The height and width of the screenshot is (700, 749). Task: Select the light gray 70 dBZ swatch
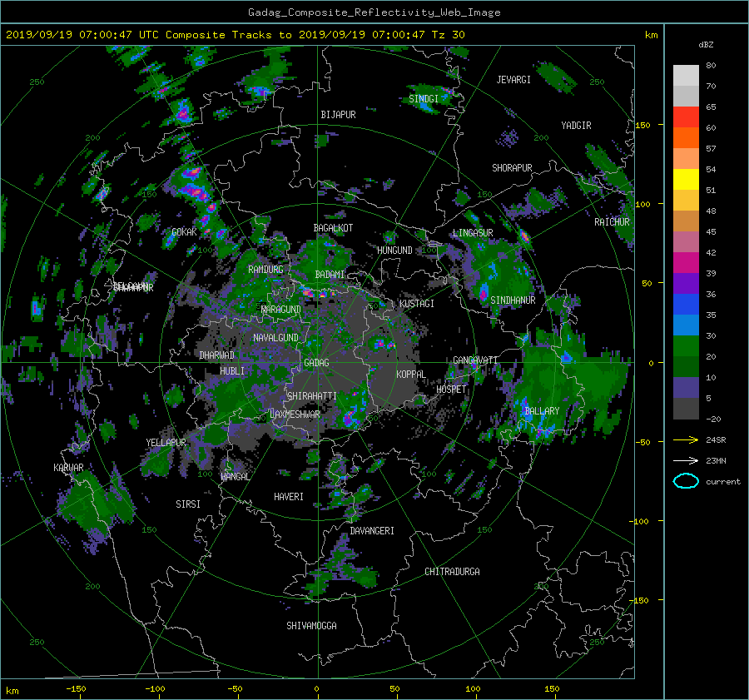[686, 76]
